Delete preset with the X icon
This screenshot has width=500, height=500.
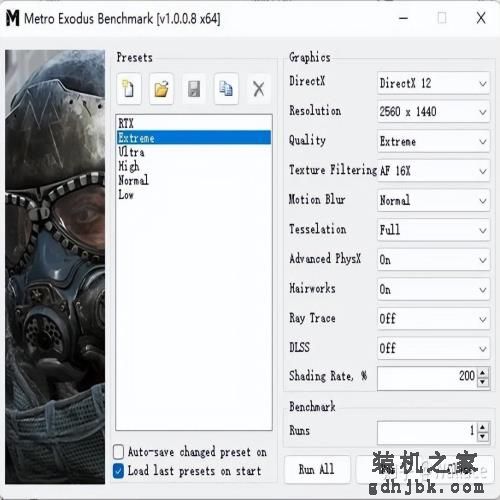coord(258,89)
